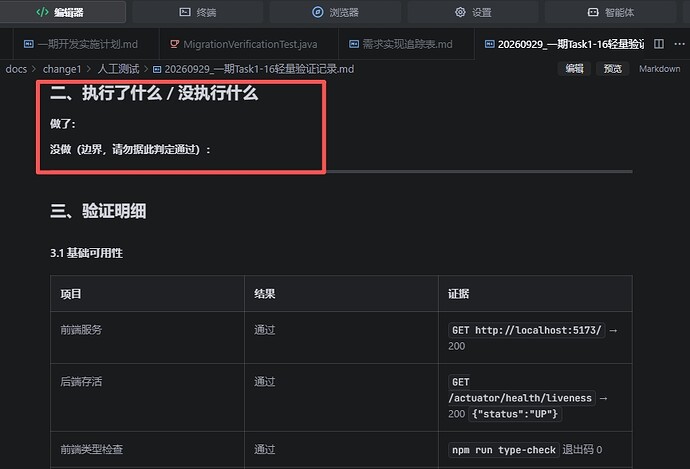Click /actuator/health/liveness code text
The image size is (690, 469).
tap(522, 398)
